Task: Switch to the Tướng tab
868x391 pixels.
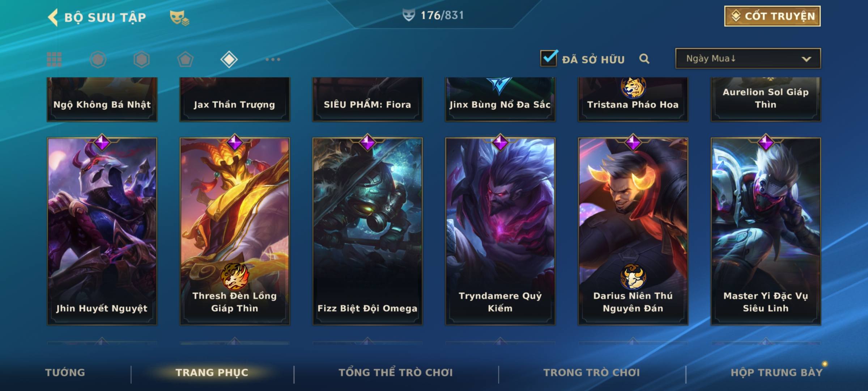Action: pos(65,373)
